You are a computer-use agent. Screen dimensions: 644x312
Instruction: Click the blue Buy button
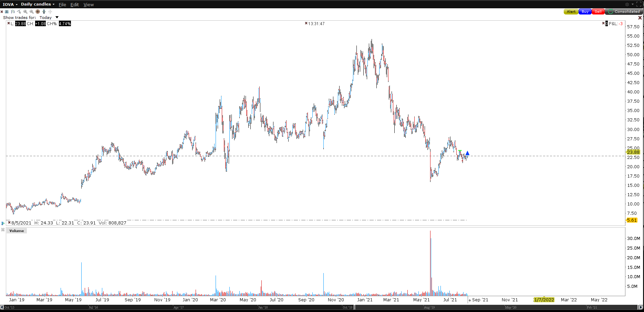click(585, 12)
